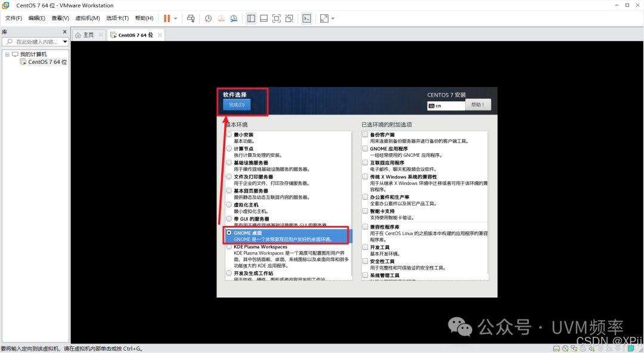Image resolution: width=644 pixels, height=353 pixels.
Task: Select the KDE Plasma Workspaces radio button
Action: coord(229,247)
